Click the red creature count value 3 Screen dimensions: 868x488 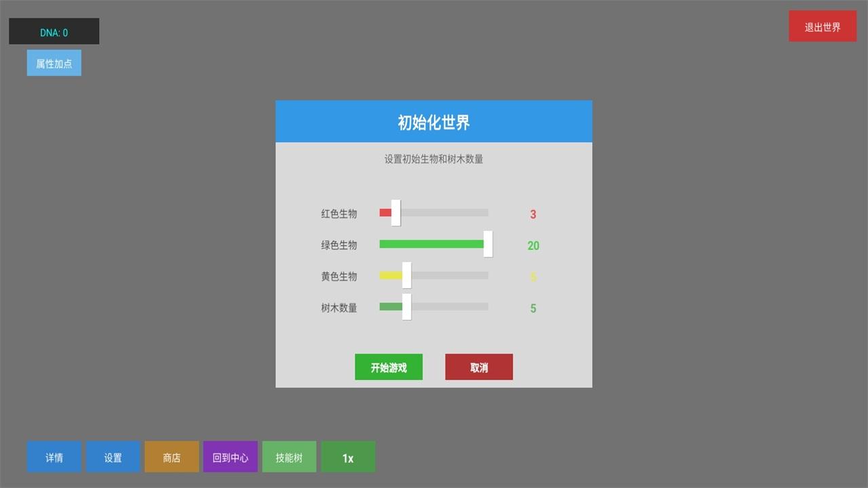[533, 214]
